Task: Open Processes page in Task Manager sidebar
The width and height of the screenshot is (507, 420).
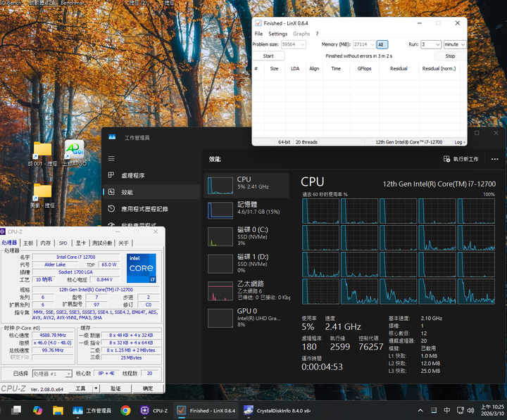Action: click(x=151, y=175)
